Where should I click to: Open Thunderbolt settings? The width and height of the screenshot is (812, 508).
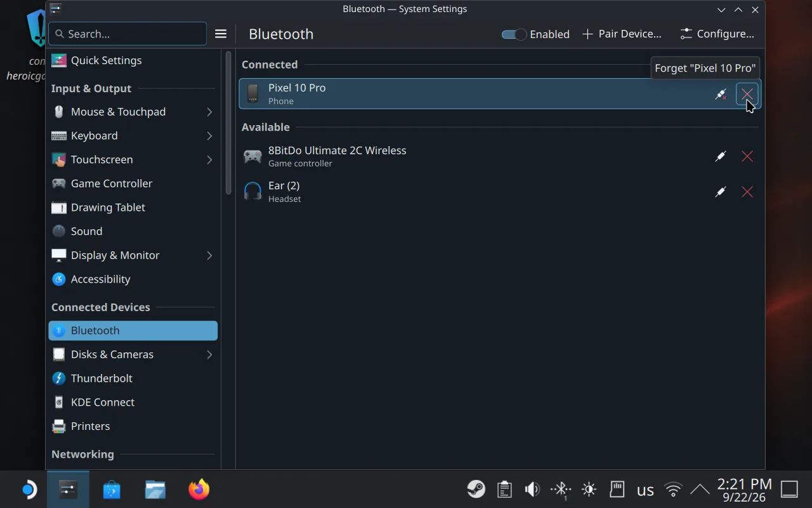[x=133, y=378]
